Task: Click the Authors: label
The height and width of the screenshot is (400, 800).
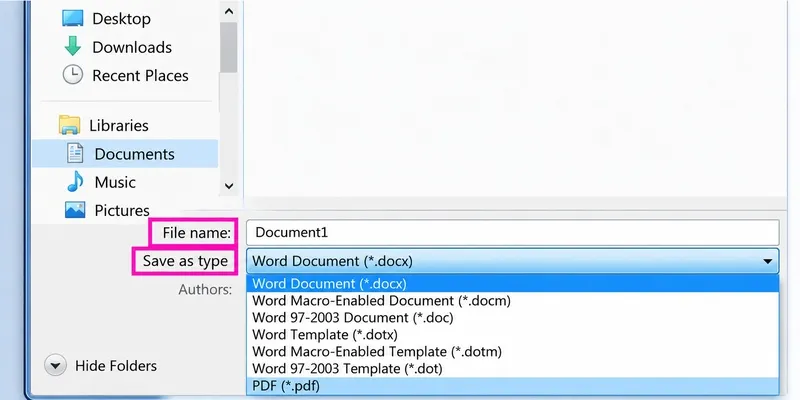Action: click(x=205, y=290)
